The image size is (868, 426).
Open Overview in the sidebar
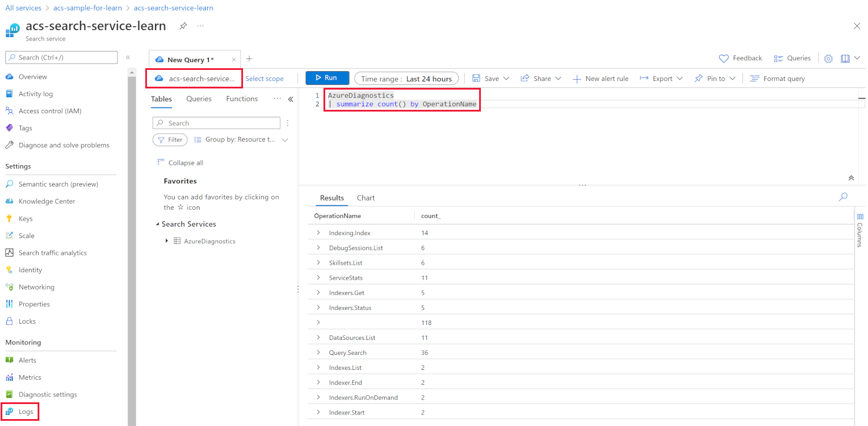33,76
